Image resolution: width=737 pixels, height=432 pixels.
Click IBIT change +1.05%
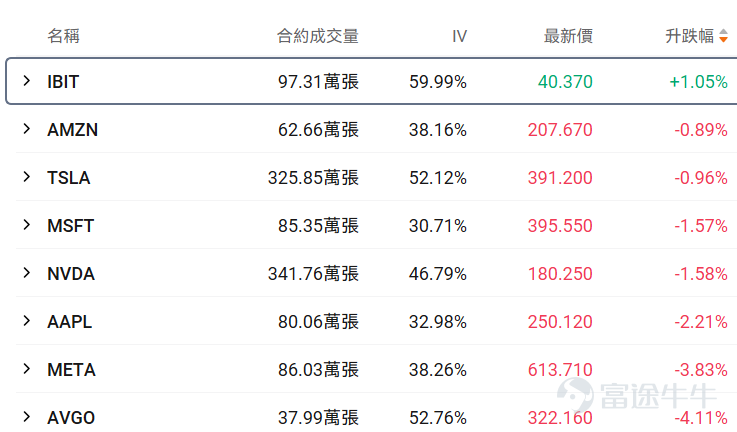pyautogui.click(x=698, y=82)
